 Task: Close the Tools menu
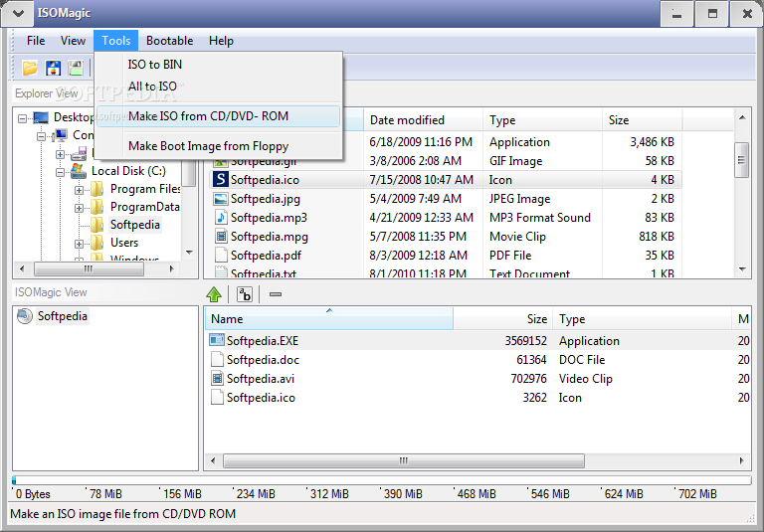pyautogui.click(x=116, y=41)
